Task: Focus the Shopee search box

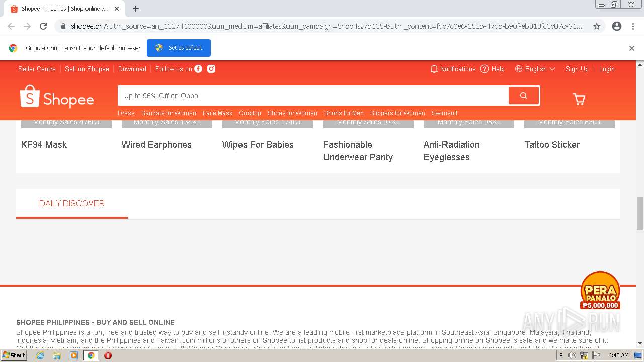Action: tap(313, 96)
